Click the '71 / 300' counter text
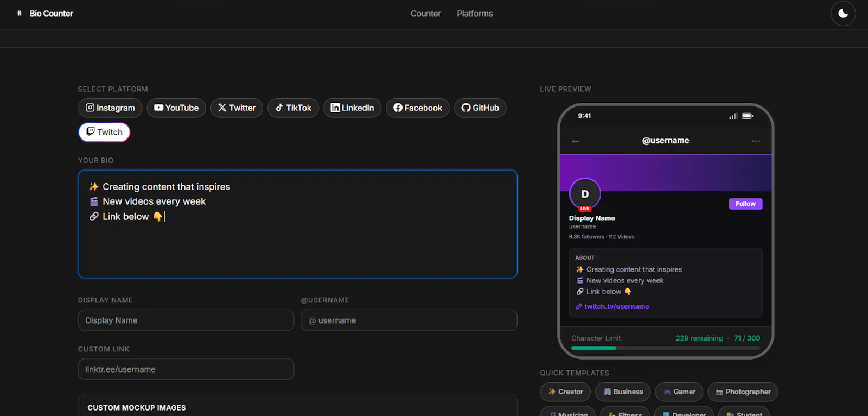868x416 pixels. (747, 338)
